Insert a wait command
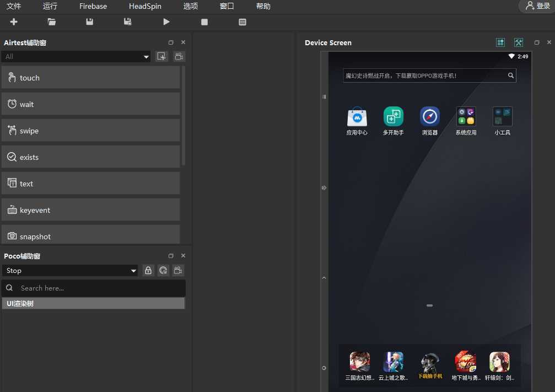 point(90,104)
